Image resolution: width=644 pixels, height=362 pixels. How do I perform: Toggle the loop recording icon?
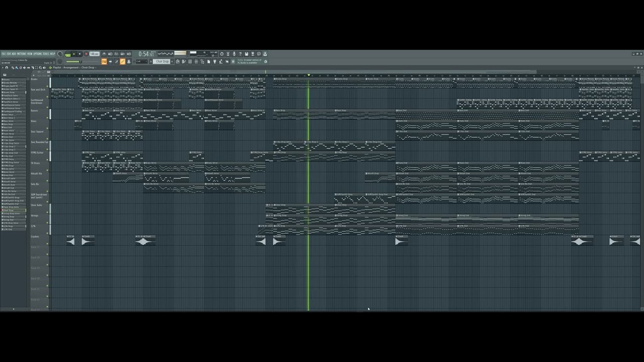(x=129, y=54)
